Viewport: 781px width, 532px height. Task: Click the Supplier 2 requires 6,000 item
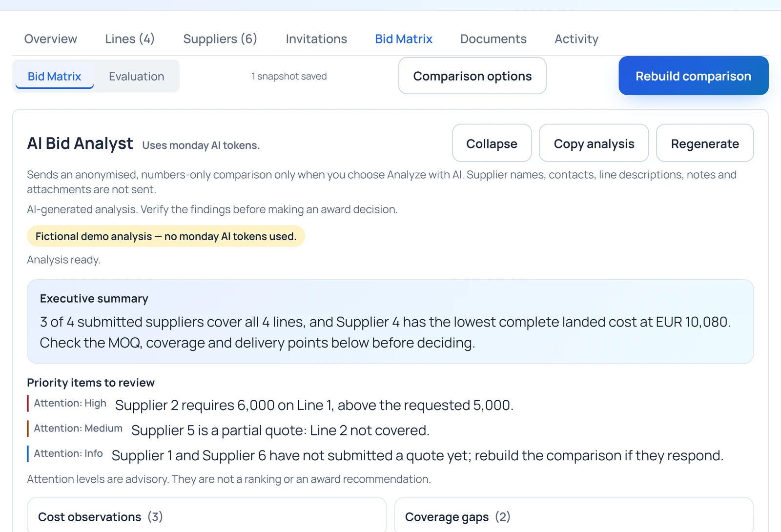[x=314, y=405]
